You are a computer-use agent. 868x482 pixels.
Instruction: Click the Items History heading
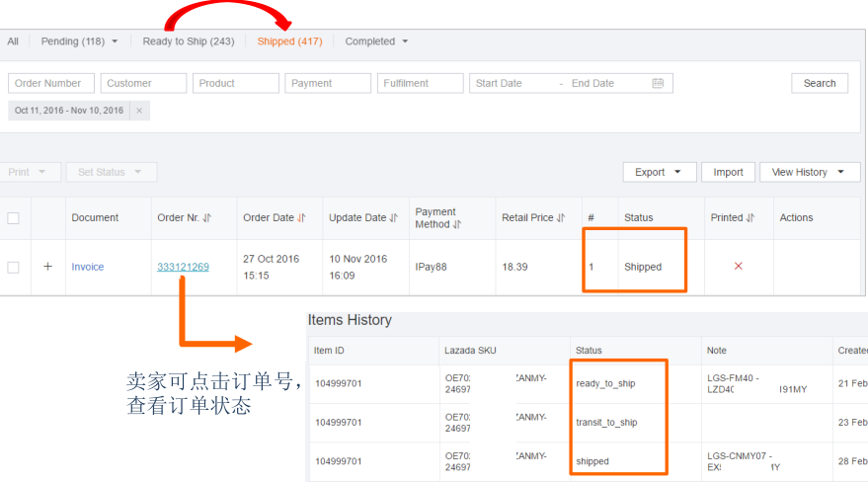(350, 320)
